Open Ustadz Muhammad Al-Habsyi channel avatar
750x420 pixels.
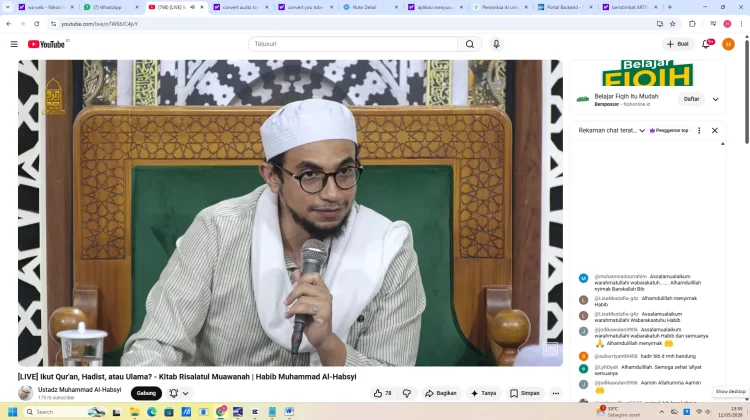pyautogui.click(x=25, y=393)
